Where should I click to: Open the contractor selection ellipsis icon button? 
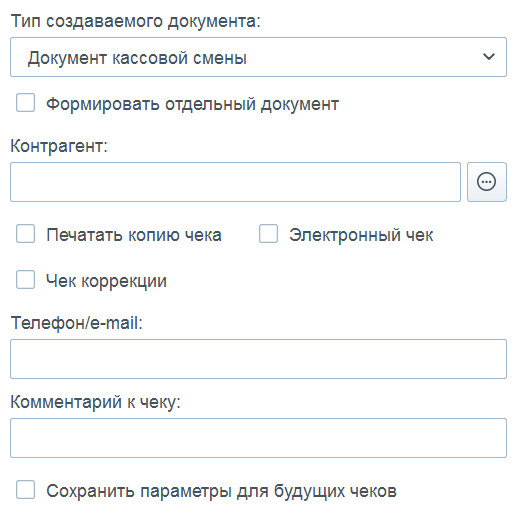[487, 182]
